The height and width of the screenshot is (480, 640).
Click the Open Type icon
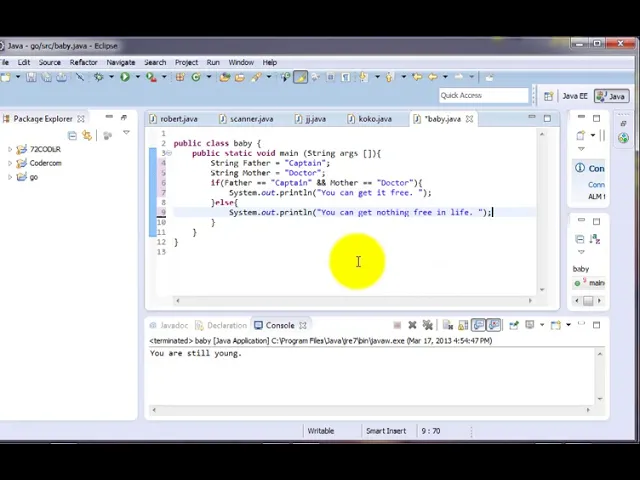click(224, 77)
